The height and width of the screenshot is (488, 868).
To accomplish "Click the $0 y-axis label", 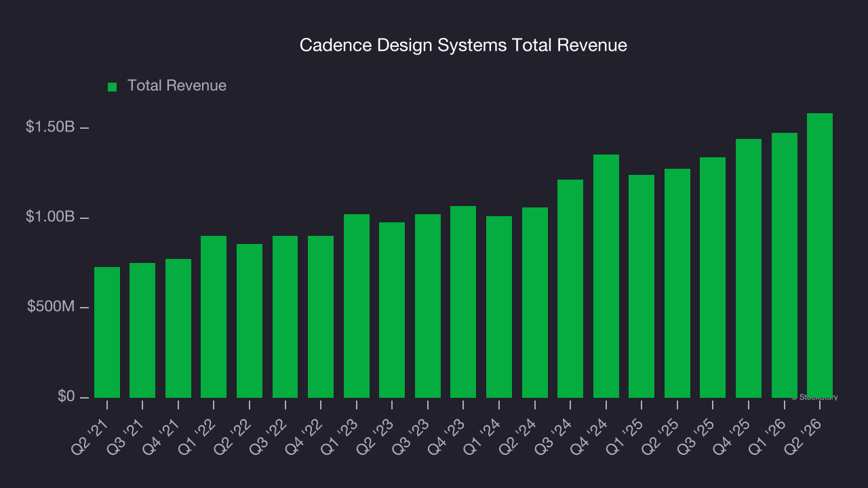I will click(x=66, y=396).
